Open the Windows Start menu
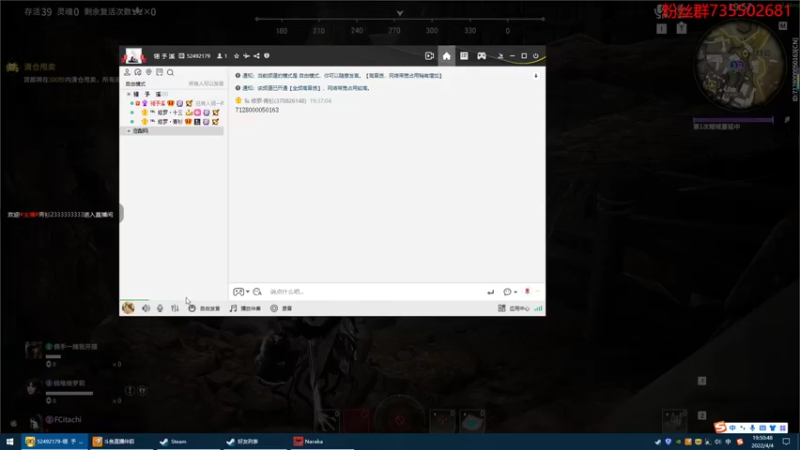Screen dimensions: 800x450 pos(10,441)
